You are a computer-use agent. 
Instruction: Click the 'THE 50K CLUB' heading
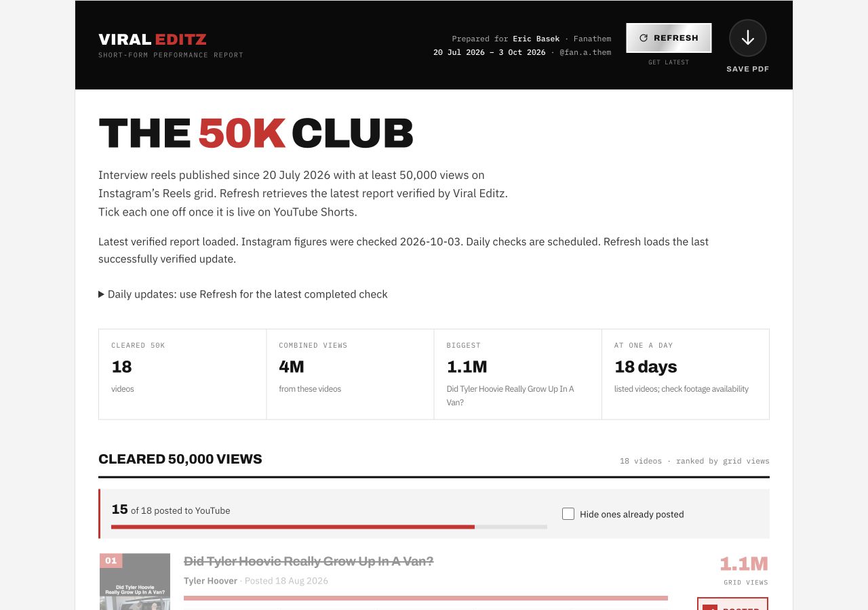point(256,133)
